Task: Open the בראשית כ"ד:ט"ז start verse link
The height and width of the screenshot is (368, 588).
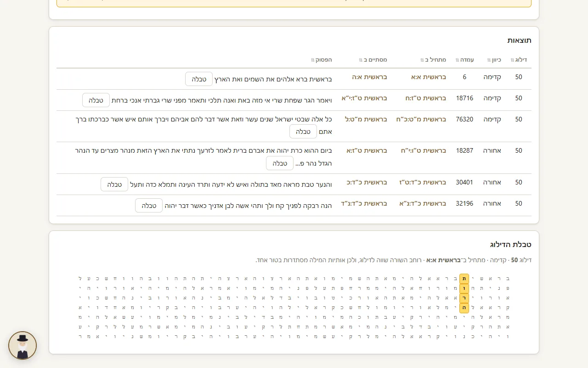Action: coord(423,183)
